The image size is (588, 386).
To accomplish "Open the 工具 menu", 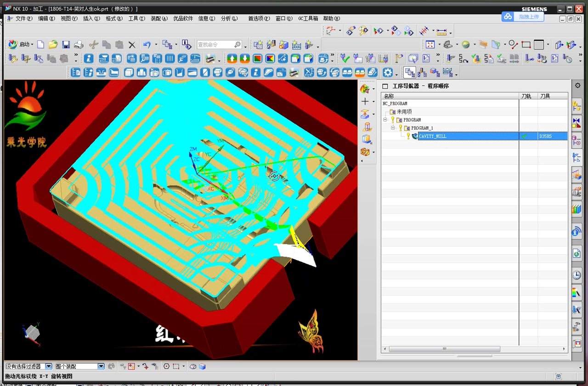I will (136, 19).
